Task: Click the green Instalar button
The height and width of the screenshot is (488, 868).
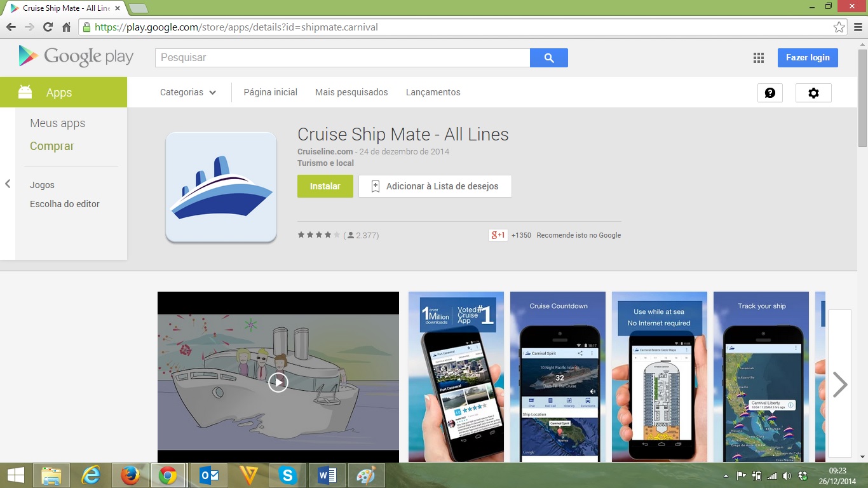Action: (x=325, y=186)
